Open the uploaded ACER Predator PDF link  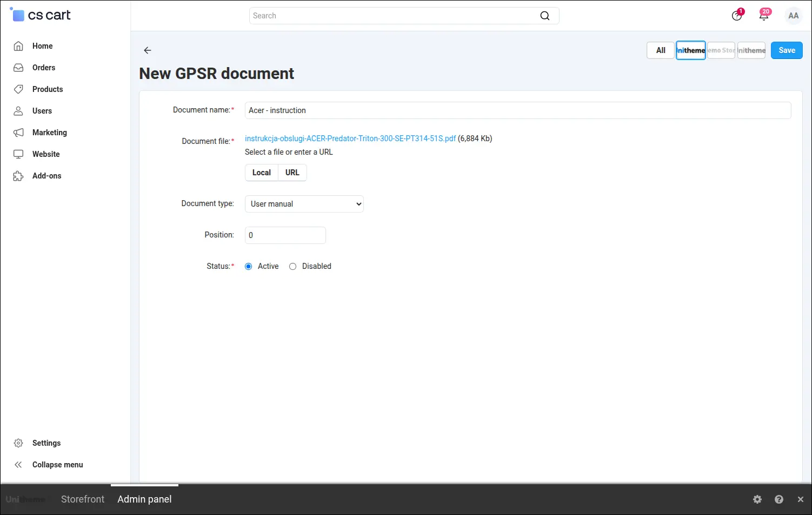[x=350, y=138]
